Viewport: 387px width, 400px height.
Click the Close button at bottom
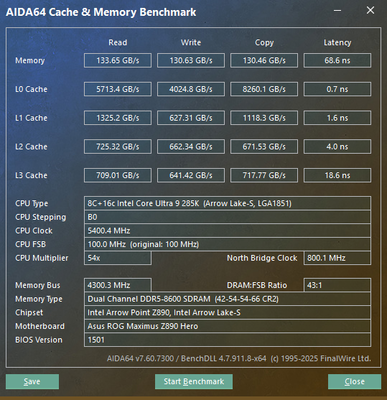coord(354,381)
